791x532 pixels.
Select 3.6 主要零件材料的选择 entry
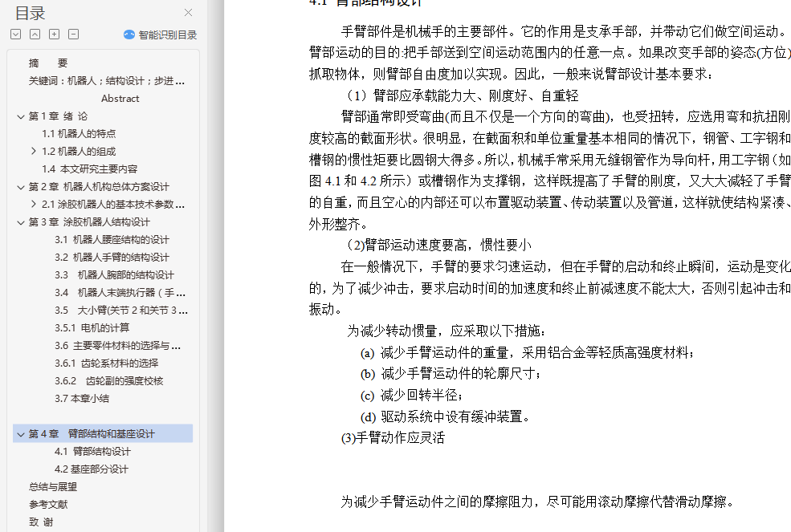(117, 345)
